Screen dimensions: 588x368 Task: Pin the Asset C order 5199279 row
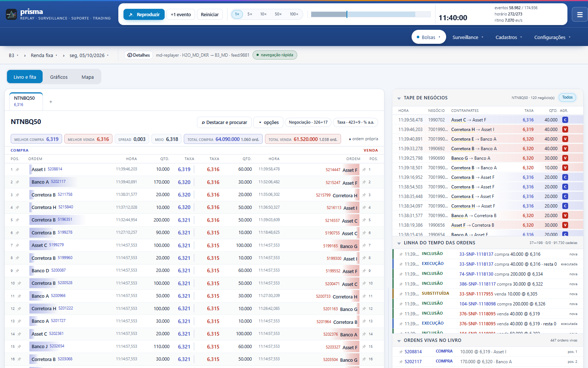point(17,245)
